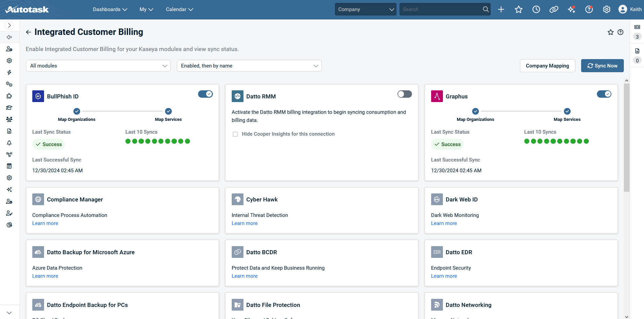Click the search magnifier icon
Screen dimensions: 644x319
[486, 9]
